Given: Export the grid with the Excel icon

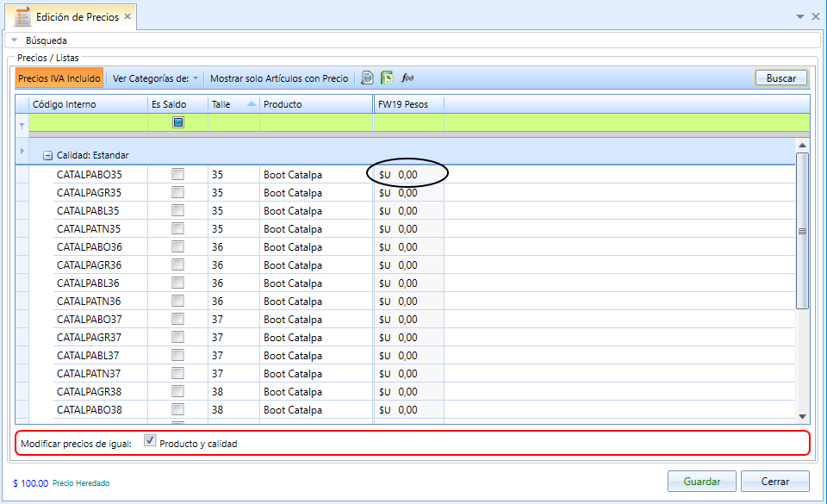Looking at the screenshot, I should tap(387, 78).
